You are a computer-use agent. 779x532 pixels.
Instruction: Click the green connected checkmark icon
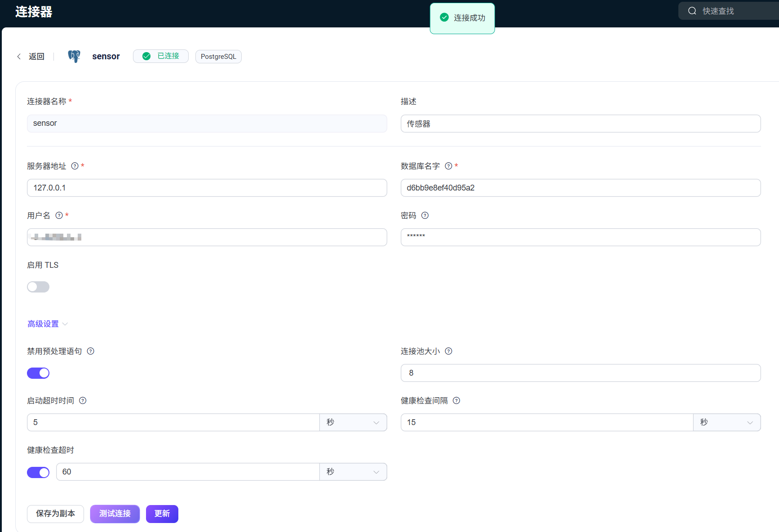click(146, 56)
